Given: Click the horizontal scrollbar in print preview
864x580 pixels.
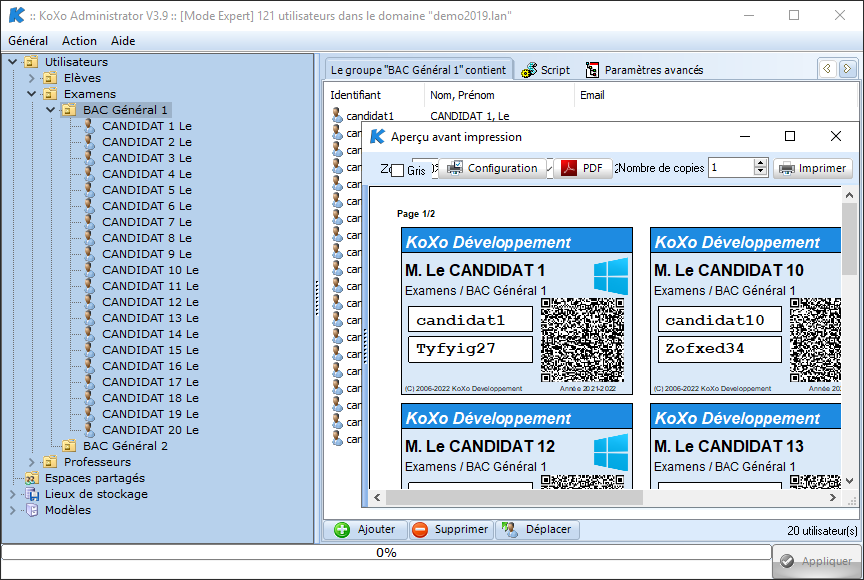Looking at the screenshot, I should 514,497.
